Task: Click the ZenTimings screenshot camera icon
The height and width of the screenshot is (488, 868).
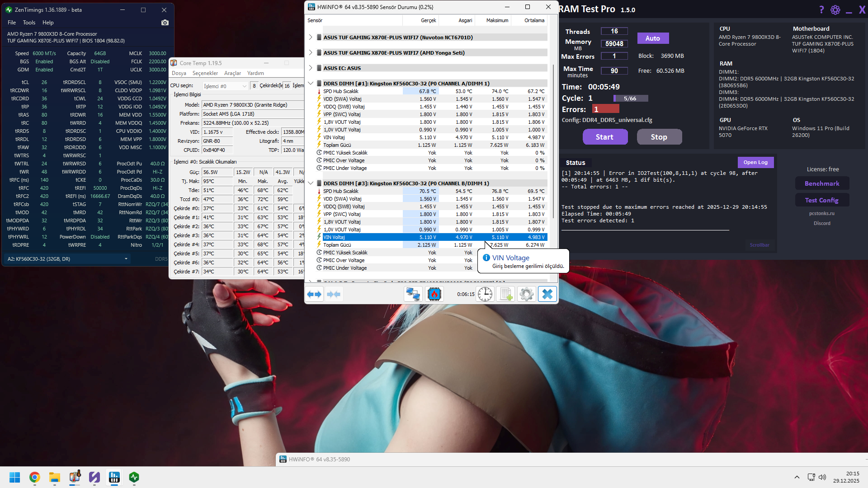Action: point(165,23)
